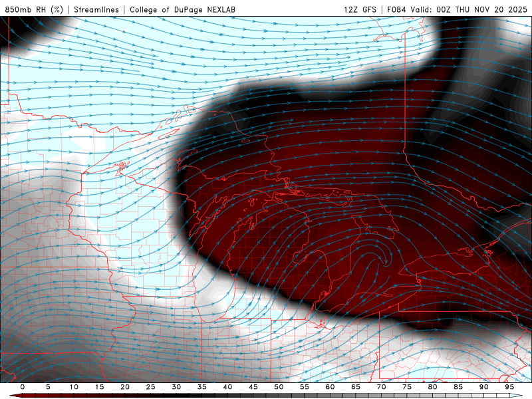This screenshot has width=532, height=399.
Task: Click the colorbar value "80"
Action: 433,387
